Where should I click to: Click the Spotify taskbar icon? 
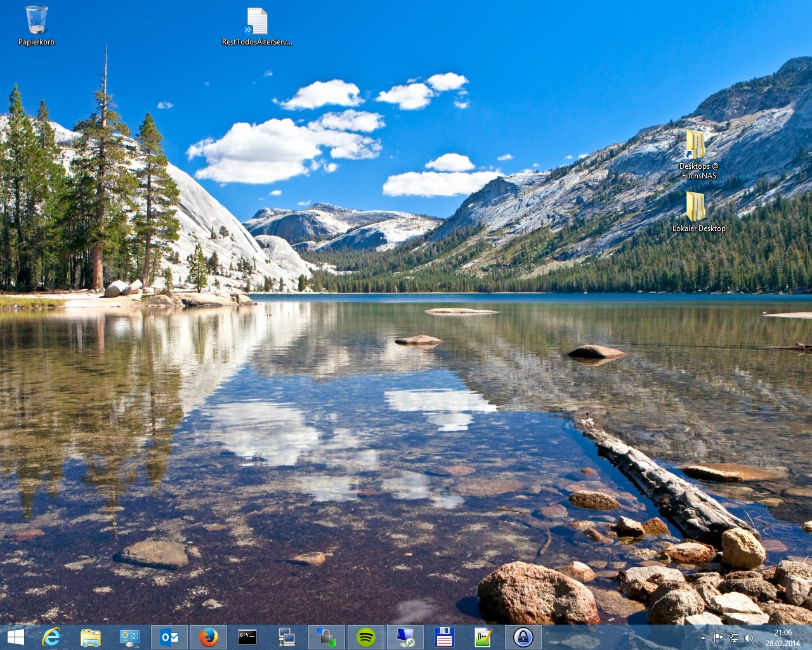coord(366,637)
